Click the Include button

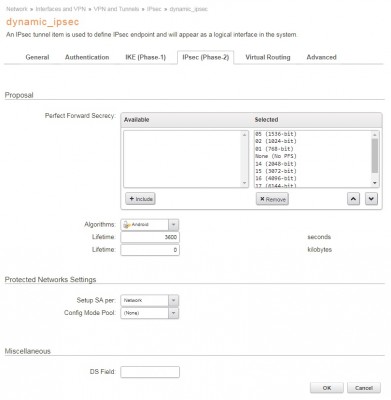[x=140, y=199]
